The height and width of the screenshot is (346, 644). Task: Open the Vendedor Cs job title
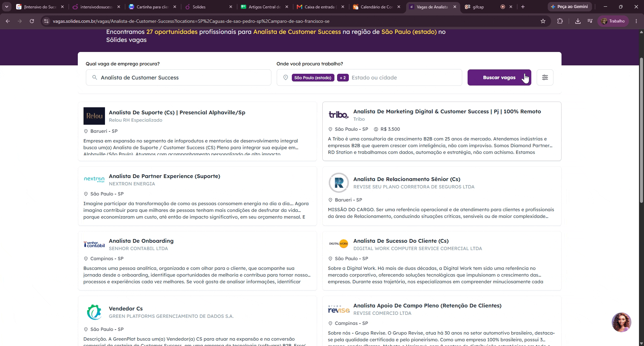126,308
